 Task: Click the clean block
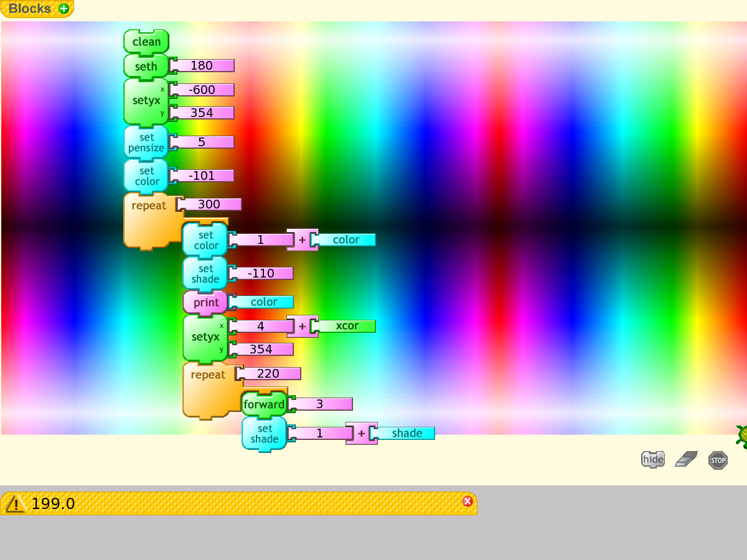(146, 42)
